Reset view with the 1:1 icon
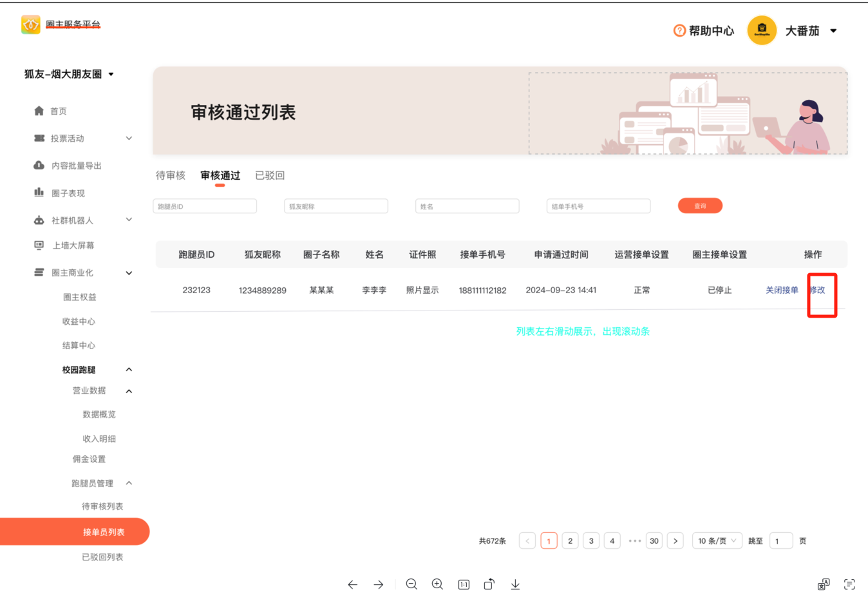The height and width of the screenshot is (594, 868). coord(464,584)
